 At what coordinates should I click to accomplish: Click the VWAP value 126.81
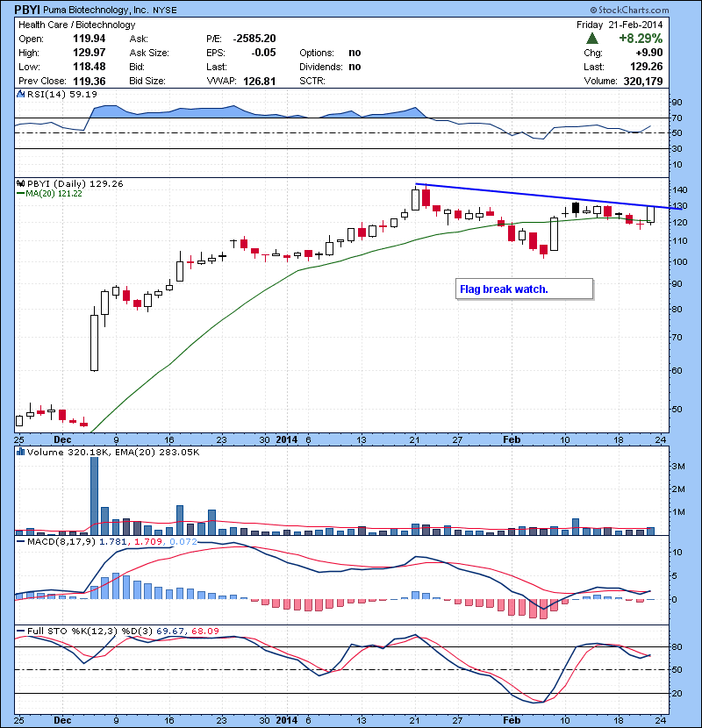(259, 81)
